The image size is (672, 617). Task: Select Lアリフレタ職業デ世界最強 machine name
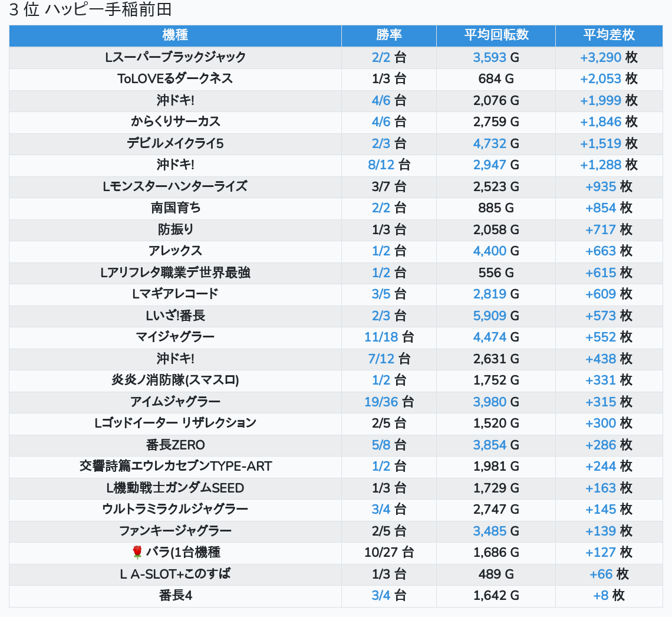coord(175,273)
